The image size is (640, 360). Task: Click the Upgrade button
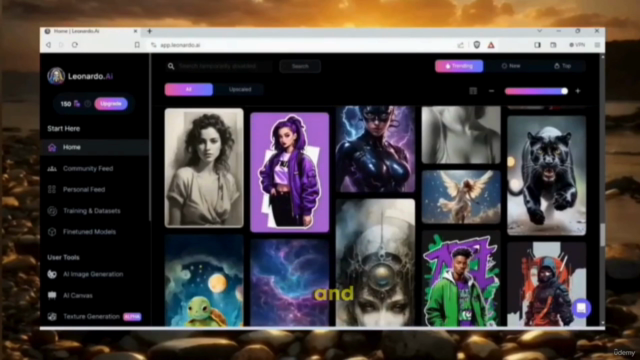[x=111, y=104]
